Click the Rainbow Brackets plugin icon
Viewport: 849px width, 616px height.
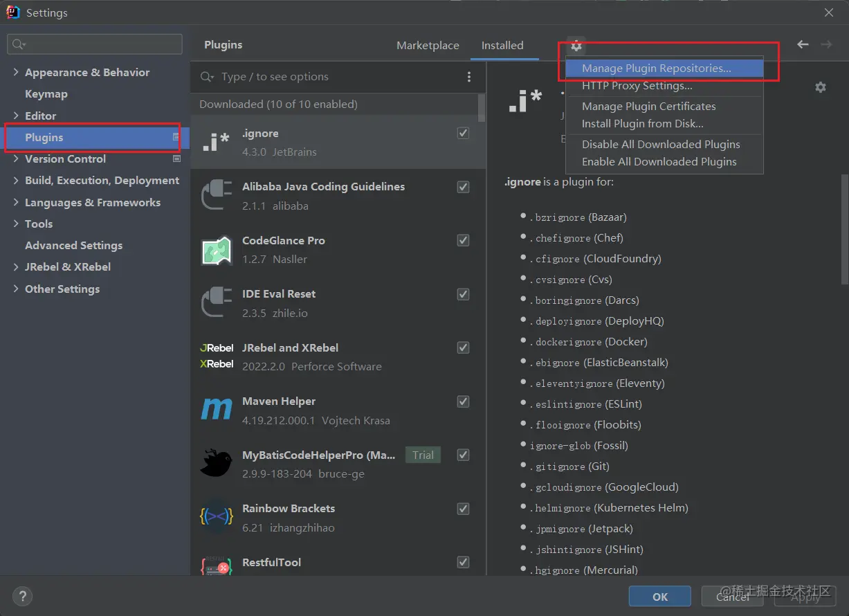pyautogui.click(x=216, y=518)
